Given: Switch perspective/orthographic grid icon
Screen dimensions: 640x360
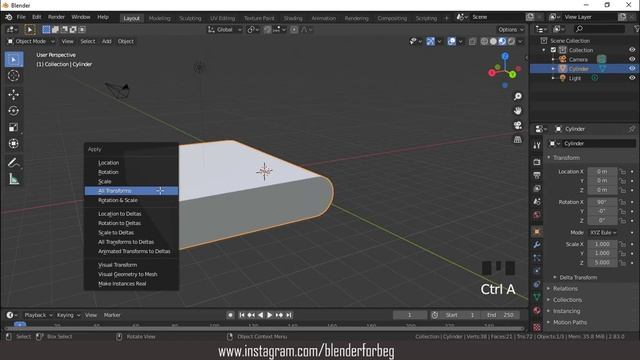Looking at the screenshot, I should 518,139.
